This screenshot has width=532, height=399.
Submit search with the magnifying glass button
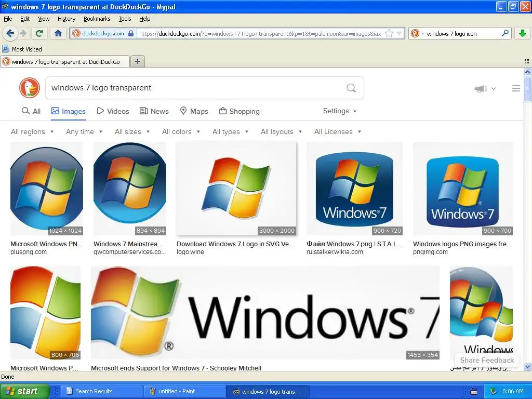[351, 88]
